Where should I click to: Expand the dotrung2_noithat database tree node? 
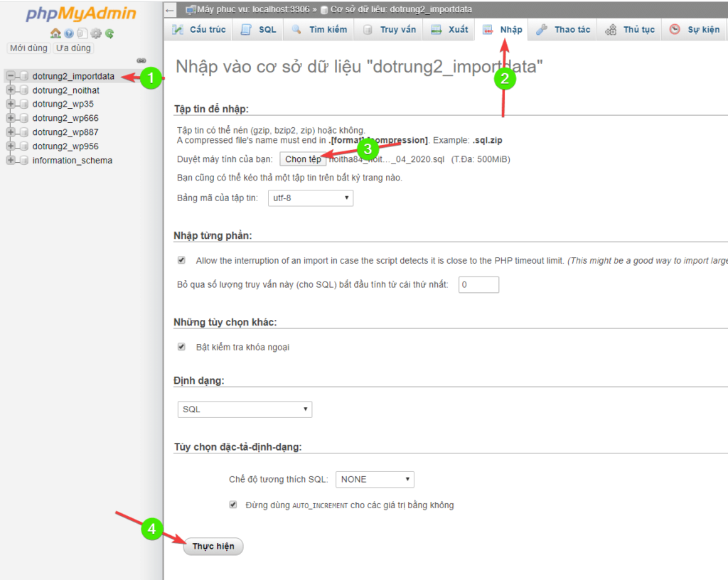[11, 90]
